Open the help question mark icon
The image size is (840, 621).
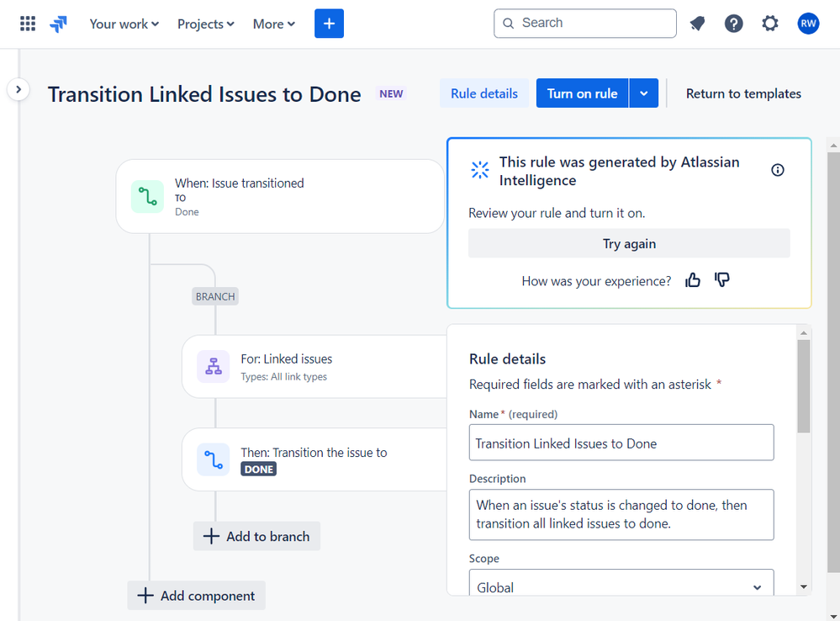[733, 24]
